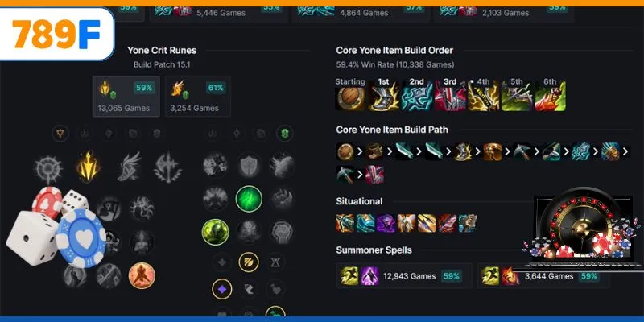This screenshot has height=322, width=644.
Task: Toggle the gold-ringed attack speed stat shard
Action: [249, 262]
